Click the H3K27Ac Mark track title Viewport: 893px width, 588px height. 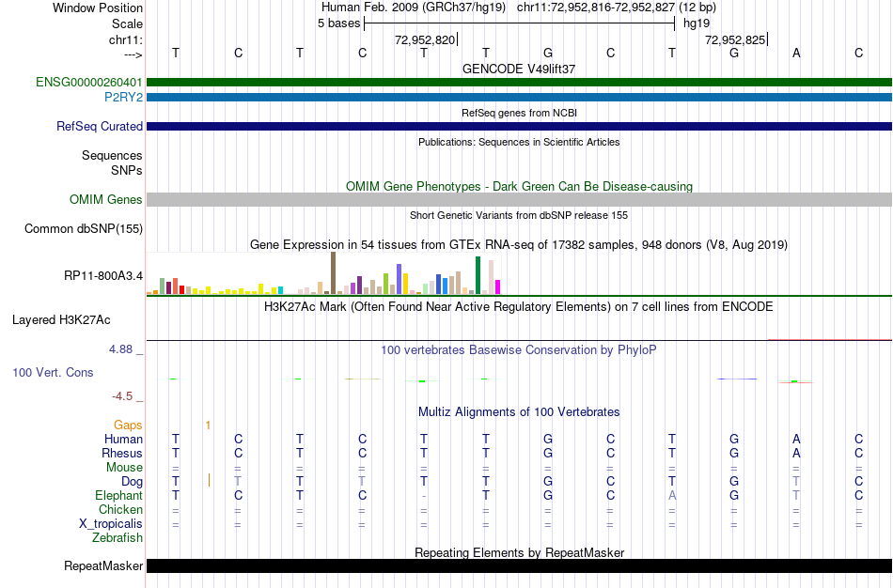(519, 307)
